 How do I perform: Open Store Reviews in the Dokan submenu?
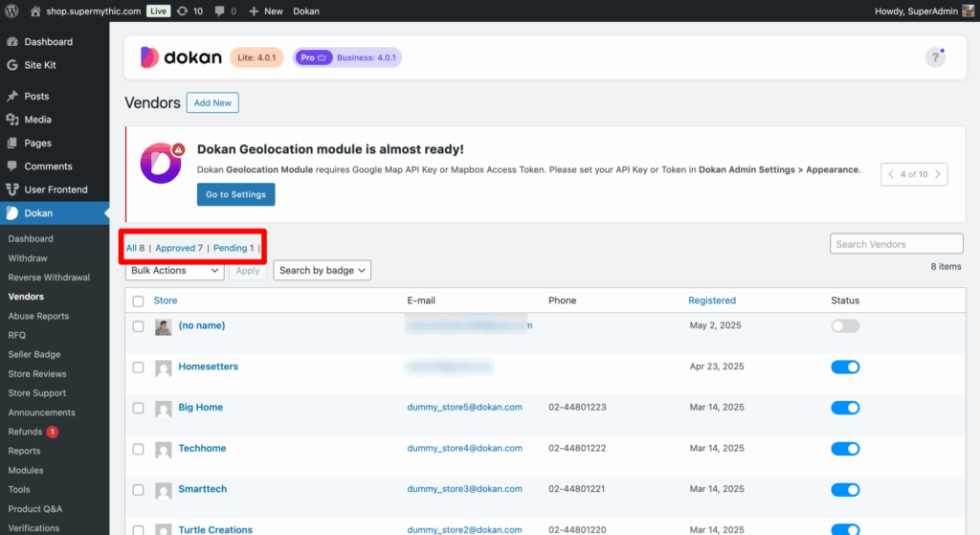click(x=37, y=374)
